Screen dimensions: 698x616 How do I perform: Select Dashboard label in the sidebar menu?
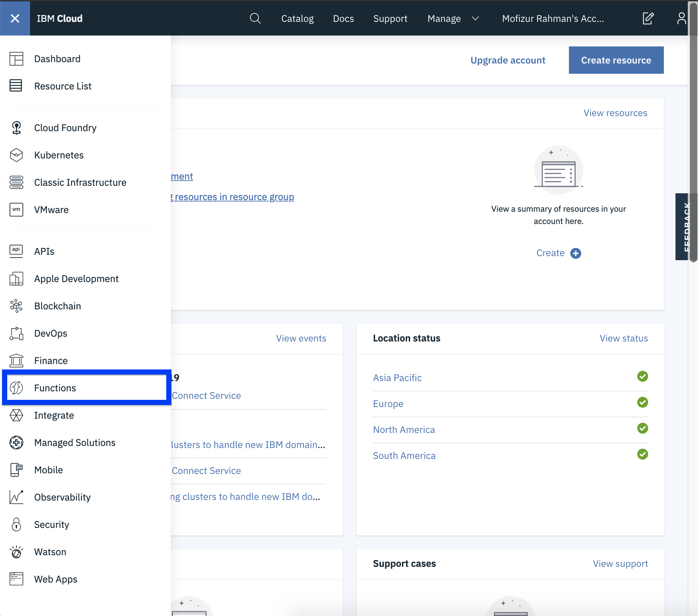pos(57,59)
